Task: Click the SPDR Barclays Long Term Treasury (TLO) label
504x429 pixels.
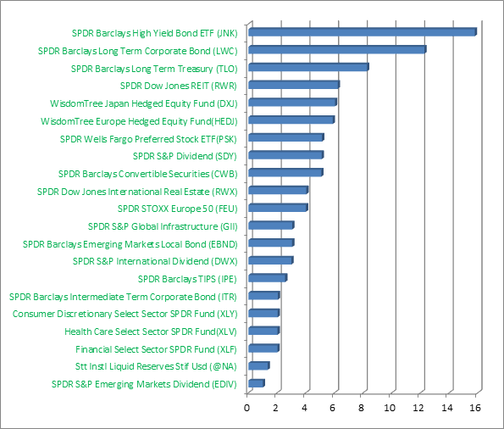Action: [154, 69]
